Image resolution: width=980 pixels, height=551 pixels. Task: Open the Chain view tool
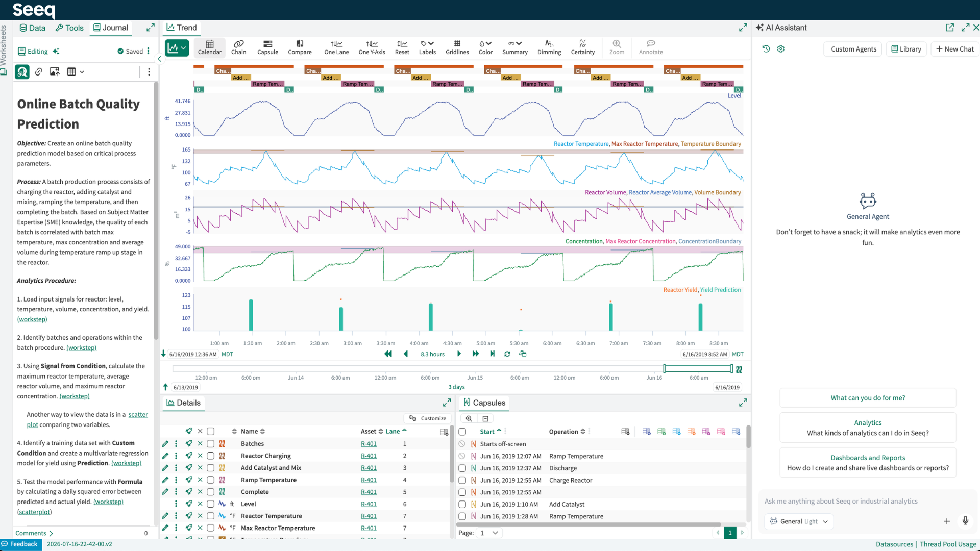238,47
